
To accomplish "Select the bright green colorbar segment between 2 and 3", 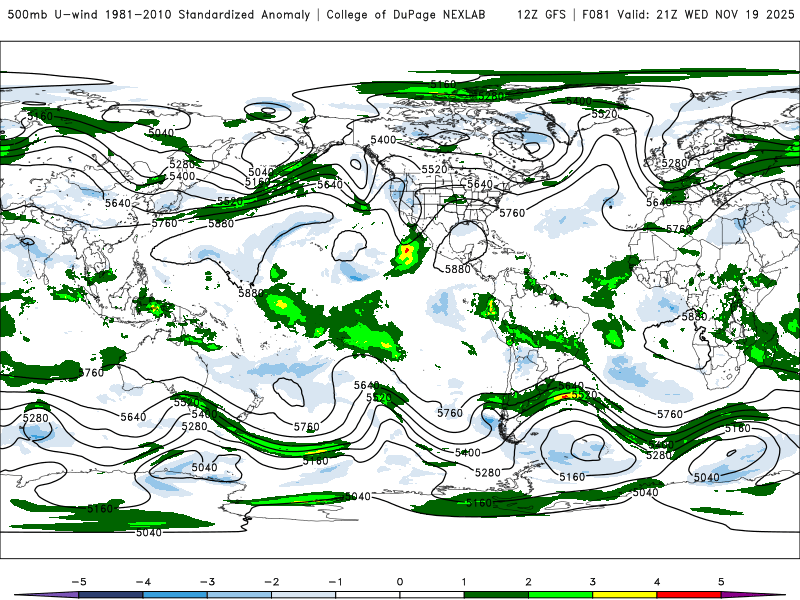I will click(560, 595).
